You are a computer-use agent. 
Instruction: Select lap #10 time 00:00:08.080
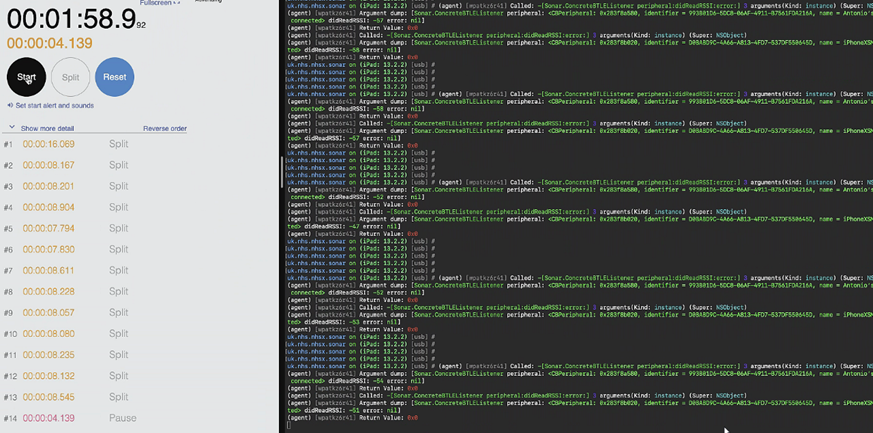tap(48, 334)
